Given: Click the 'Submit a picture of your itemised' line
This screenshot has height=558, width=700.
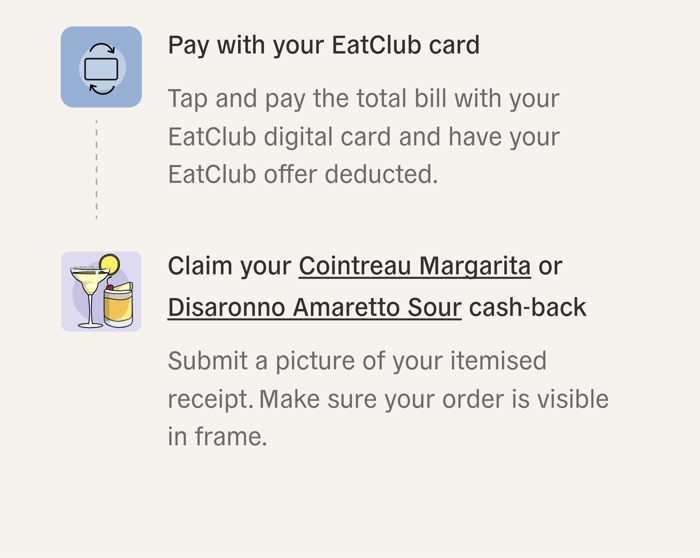Looking at the screenshot, I should [x=357, y=361].
